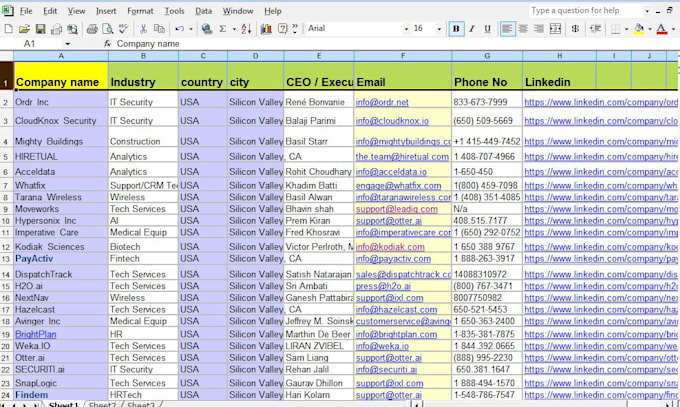The height and width of the screenshot is (407, 680).
Task: Decrease indent in the formatting toolbar
Action: (x=595, y=29)
